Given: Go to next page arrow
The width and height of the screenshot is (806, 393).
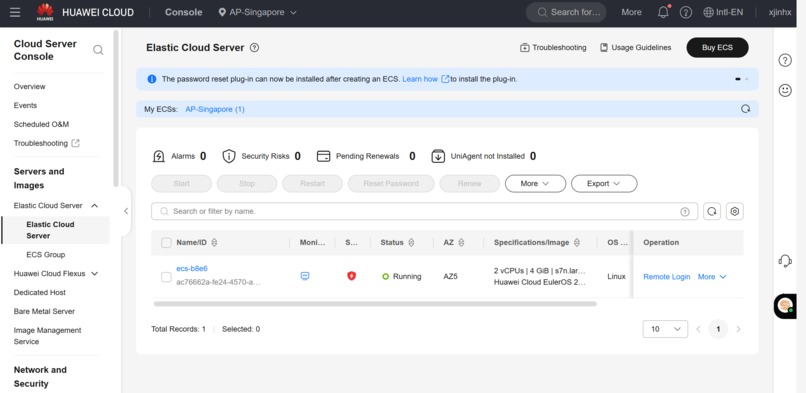Looking at the screenshot, I should click(x=738, y=329).
